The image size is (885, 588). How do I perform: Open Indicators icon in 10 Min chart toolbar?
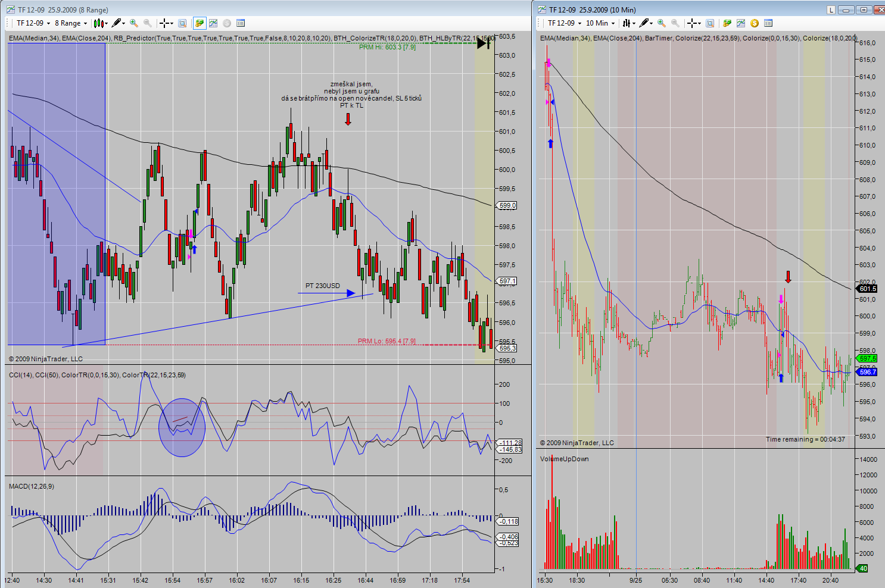(741, 23)
